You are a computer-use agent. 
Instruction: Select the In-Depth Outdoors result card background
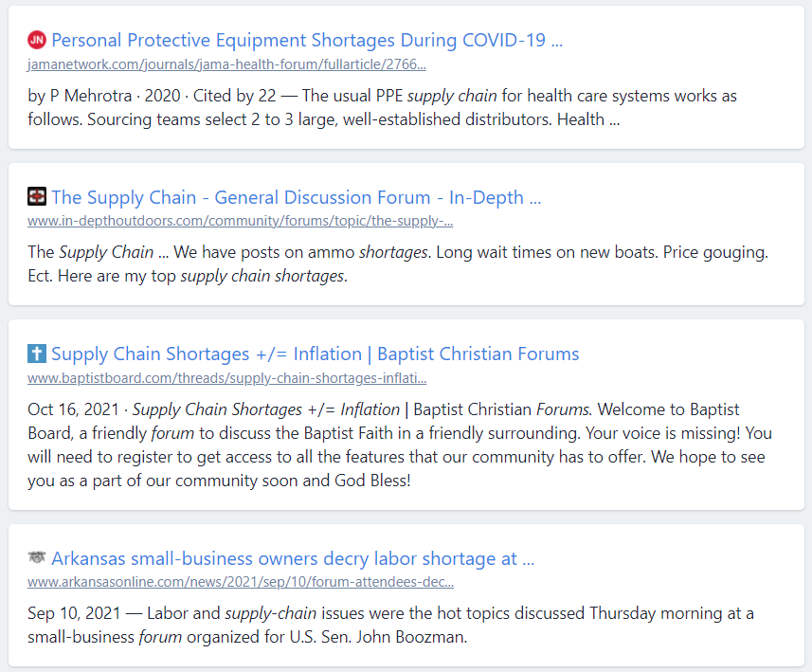coord(406,234)
